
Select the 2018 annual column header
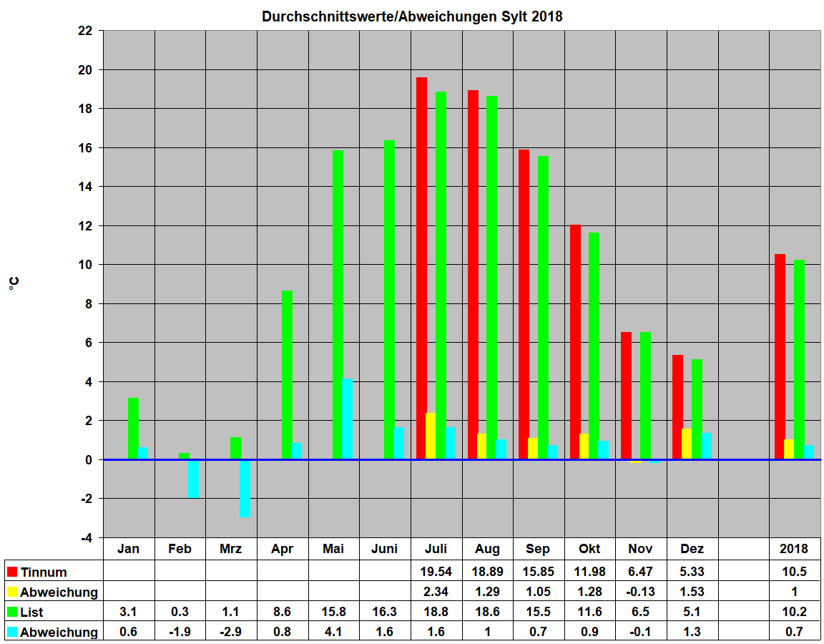point(794,549)
